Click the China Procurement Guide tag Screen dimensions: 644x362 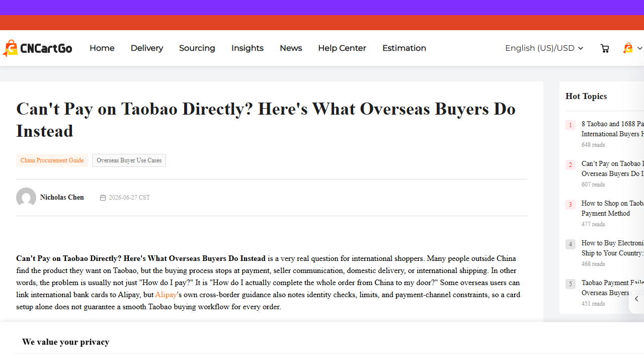coord(52,160)
